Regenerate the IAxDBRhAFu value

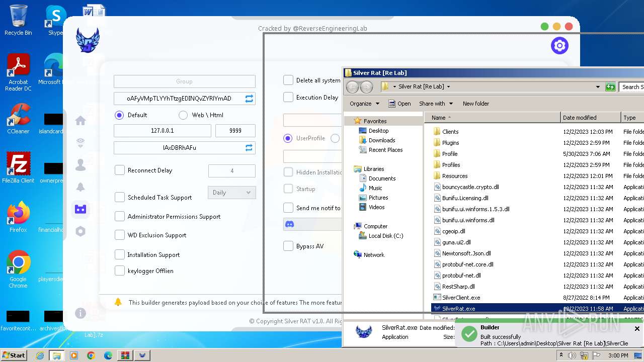(249, 148)
